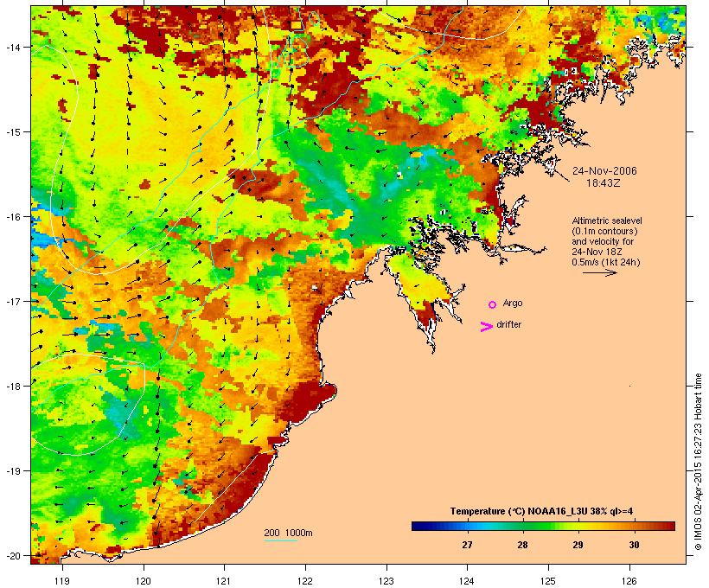The height and width of the screenshot is (588, 709).
Task: Click the colorbar label 27
Action: click(467, 545)
